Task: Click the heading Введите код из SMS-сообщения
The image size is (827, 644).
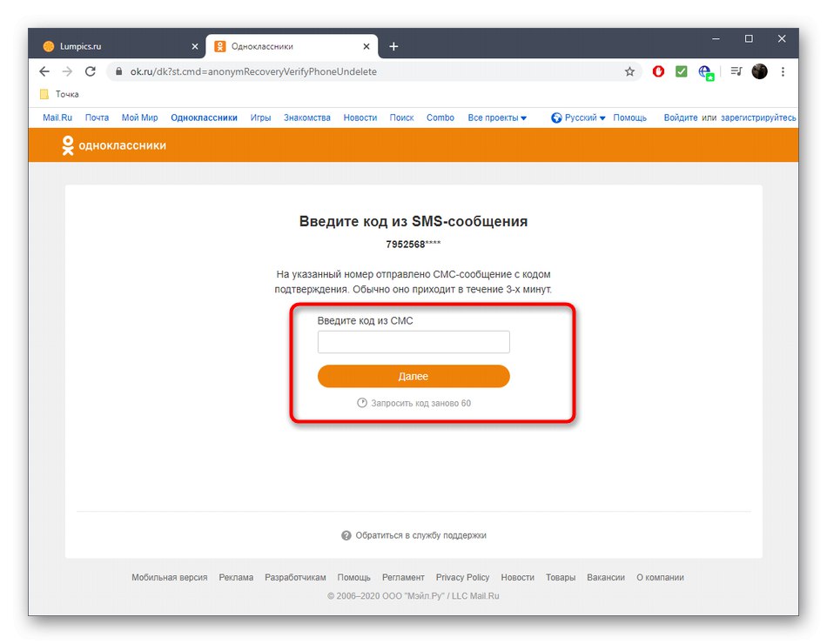Action: (x=413, y=221)
